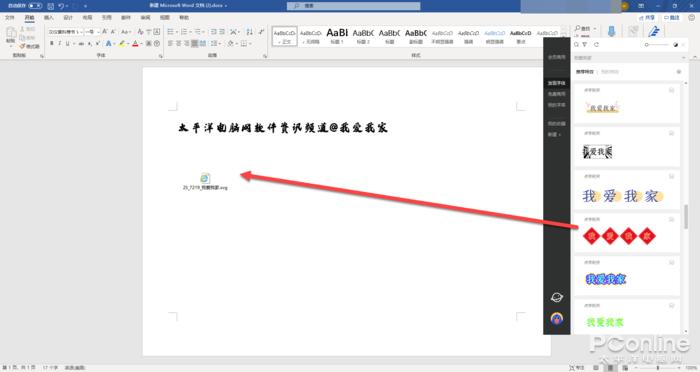Favorite the blue outlined effect card
The width and height of the screenshot is (700, 372).
pos(671,263)
